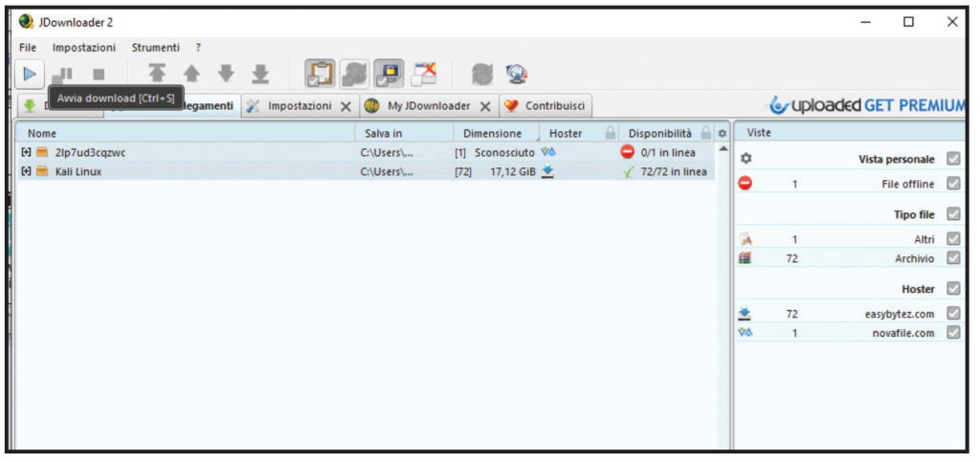The height and width of the screenshot is (462, 980).
Task: Open the File menu
Action: coord(28,48)
